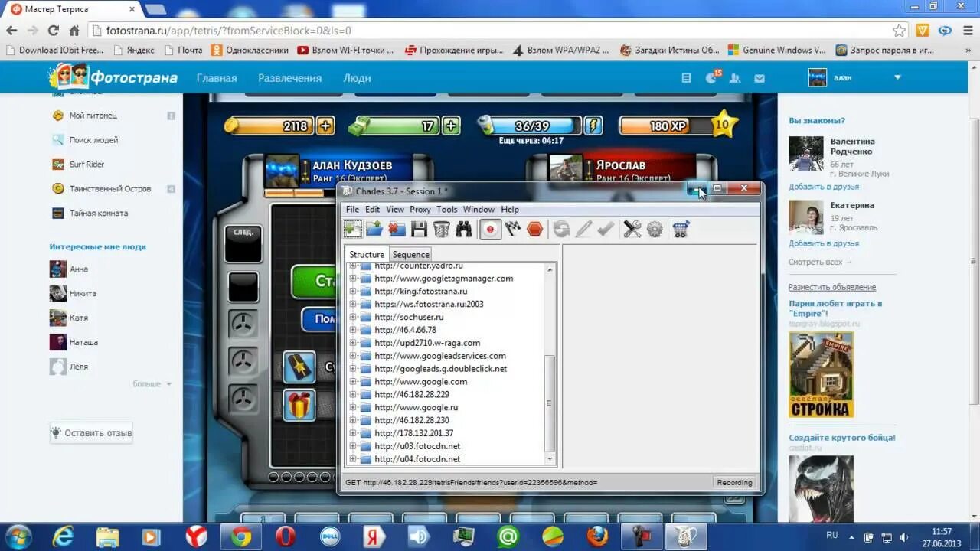Select the http://www.googletagmanager.com row
The height and width of the screenshot is (551, 980).
443,279
